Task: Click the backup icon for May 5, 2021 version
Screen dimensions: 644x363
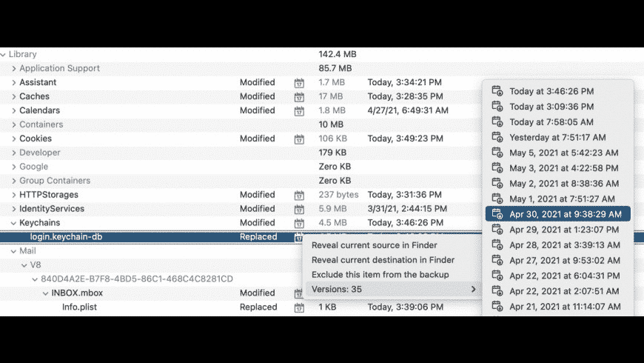Action: [x=497, y=153]
